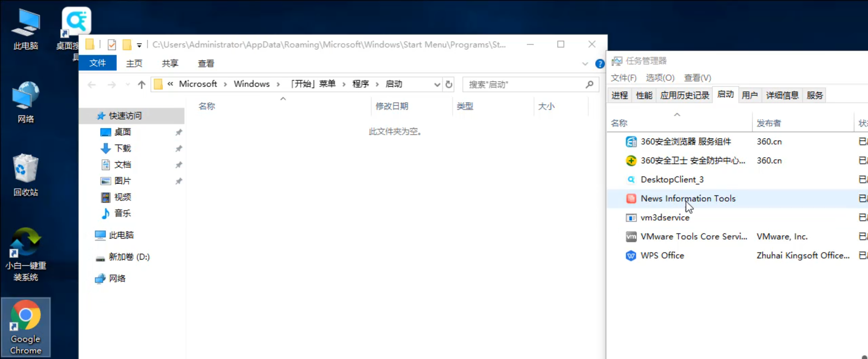Select VMware Tools Core Service entry
868x359 pixels.
coord(693,236)
